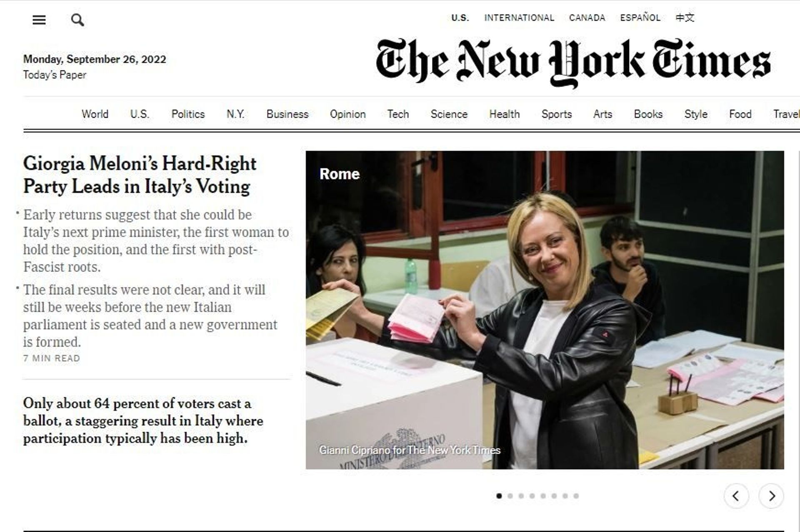This screenshot has width=800, height=532.
Task: Switch to Español edition
Action: pyautogui.click(x=640, y=17)
